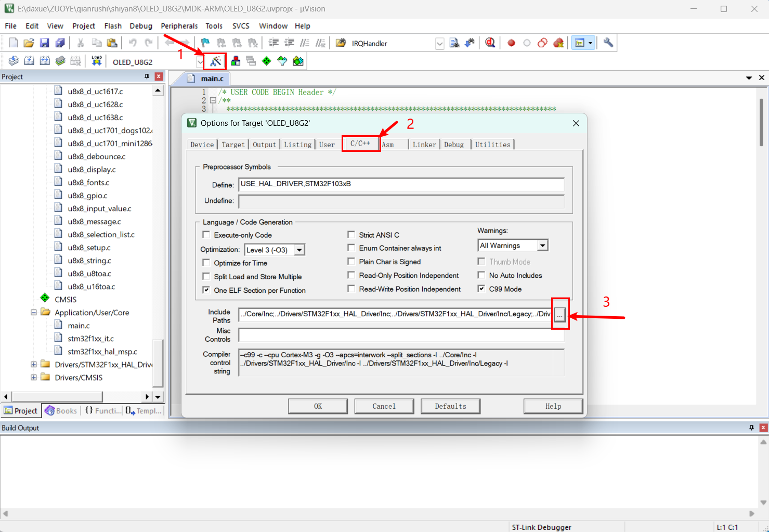Select u8x8_display.c in the project tree

92,170
